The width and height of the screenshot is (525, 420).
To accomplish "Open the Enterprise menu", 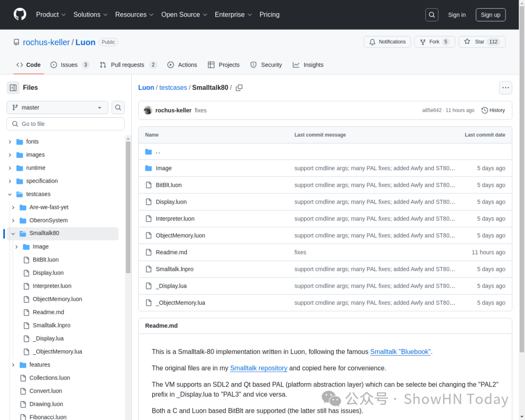I will tap(233, 15).
